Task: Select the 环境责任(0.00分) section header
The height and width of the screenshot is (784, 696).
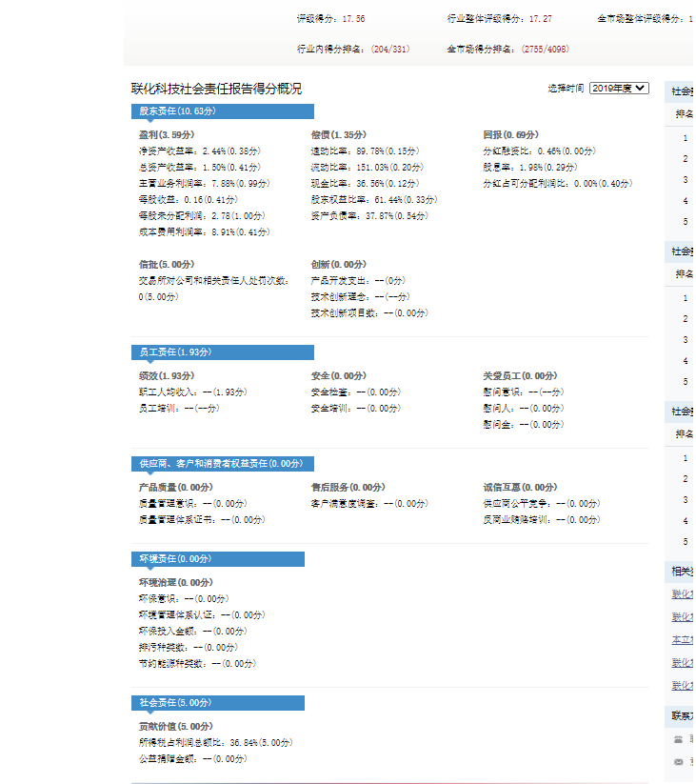Action: click(x=218, y=558)
